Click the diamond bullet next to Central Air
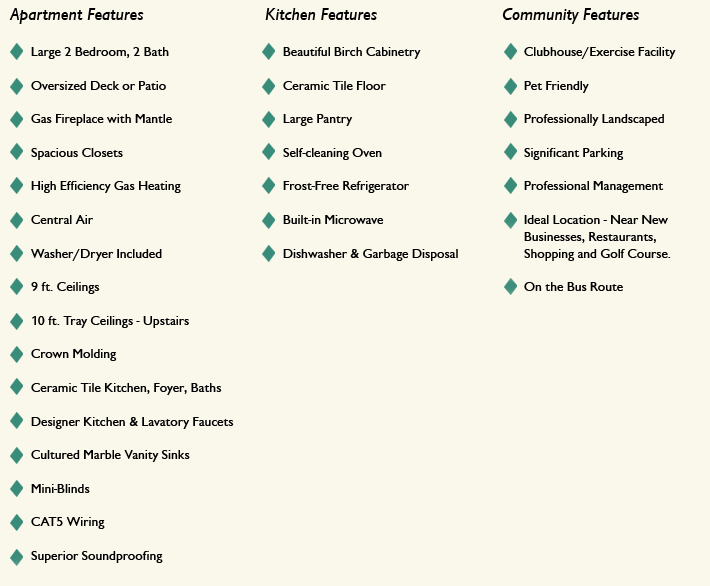 (x=16, y=220)
